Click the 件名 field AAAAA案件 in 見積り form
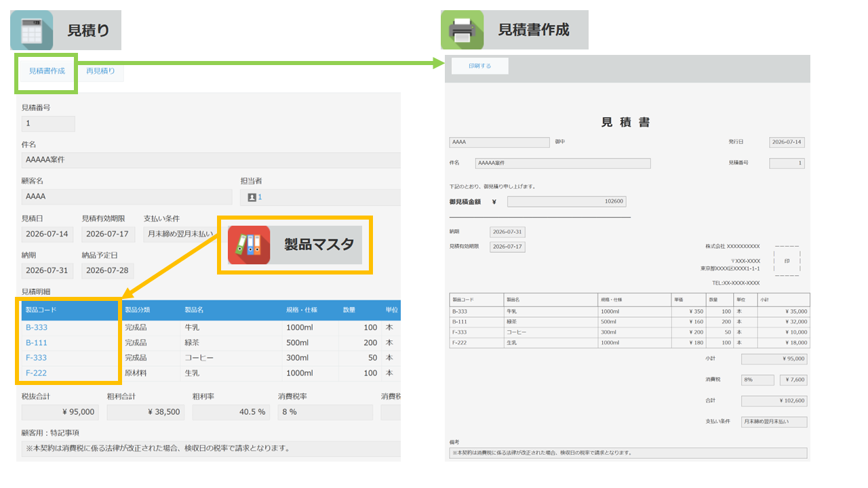868x488 pixels. coord(211,160)
